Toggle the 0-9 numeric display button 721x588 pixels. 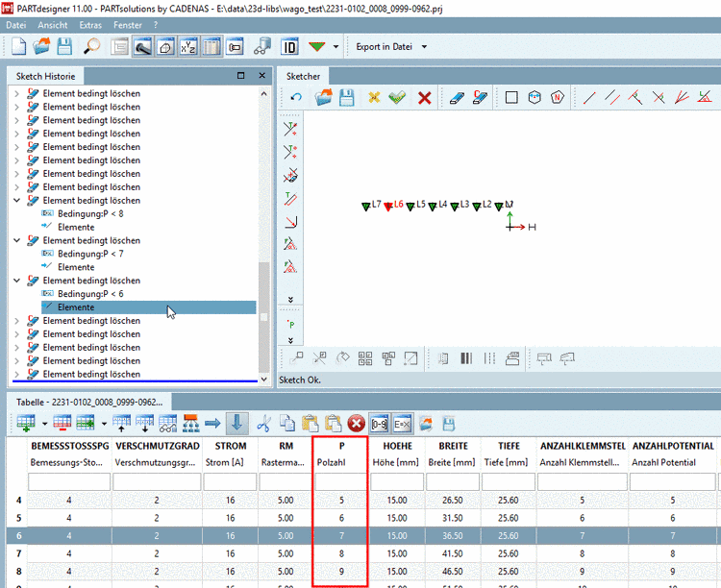click(380, 423)
